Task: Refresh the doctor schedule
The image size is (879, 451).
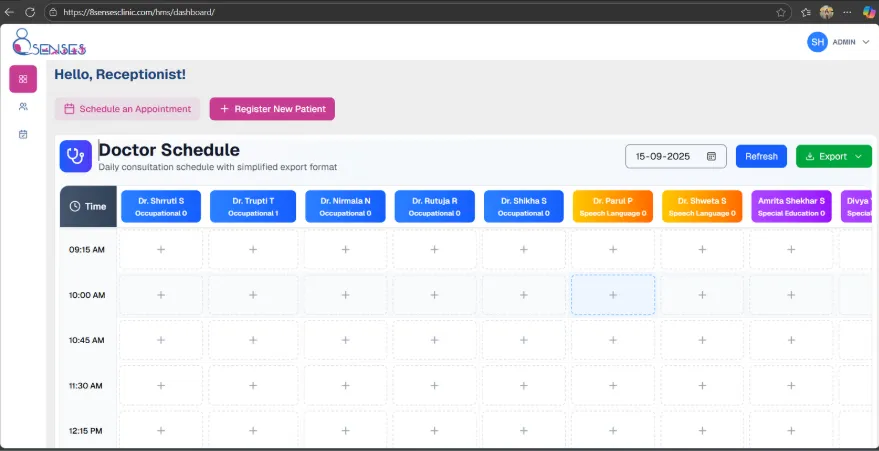Action: tap(761, 156)
